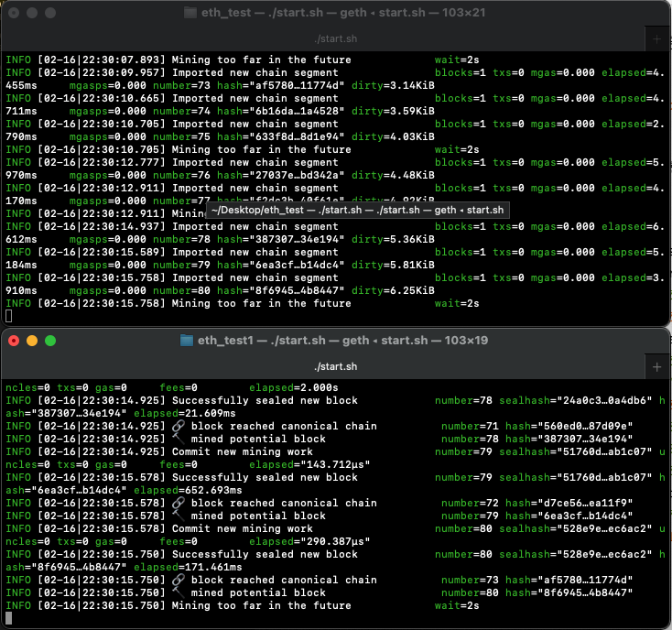Click elapsed=652.693ms value
This screenshot has height=630, width=672.
click(188, 490)
